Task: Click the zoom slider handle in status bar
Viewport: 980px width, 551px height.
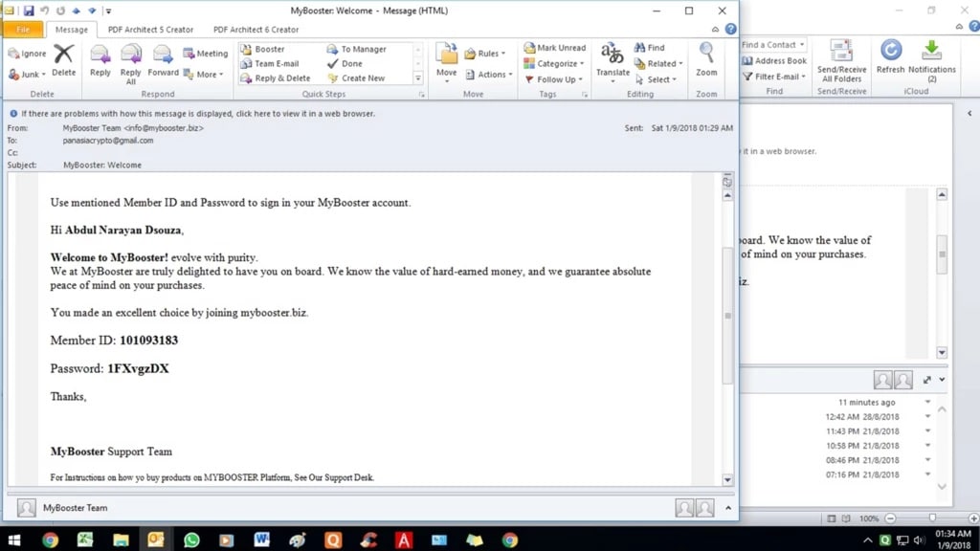Action: tap(932, 518)
